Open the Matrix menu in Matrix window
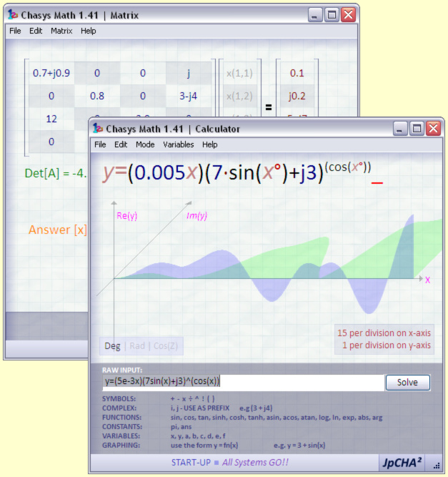Image resolution: width=448 pixels, height=477 pixels. point(61,31)
